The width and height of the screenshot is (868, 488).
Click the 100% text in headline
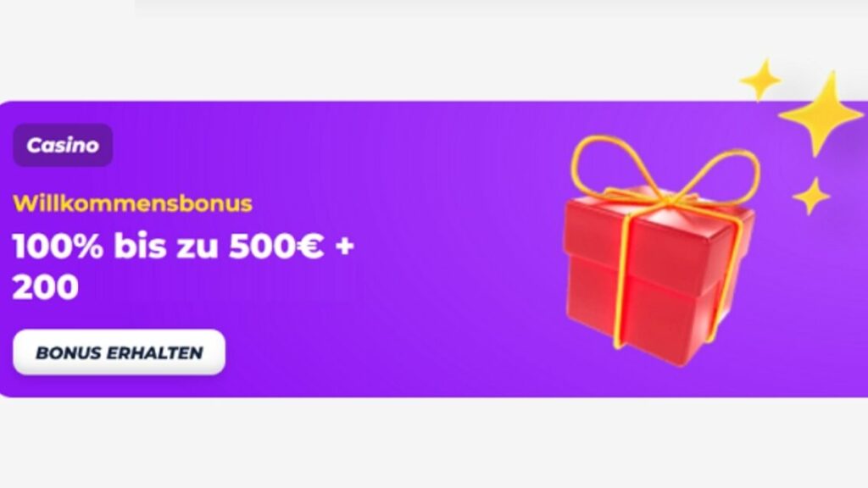pos(58,247)
